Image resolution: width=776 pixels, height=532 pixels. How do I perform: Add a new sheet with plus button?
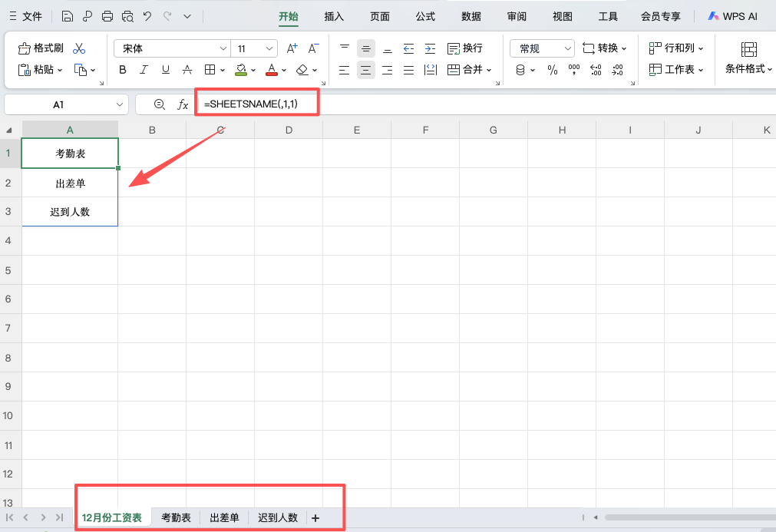pyautogui.click(x=315, y=518)
